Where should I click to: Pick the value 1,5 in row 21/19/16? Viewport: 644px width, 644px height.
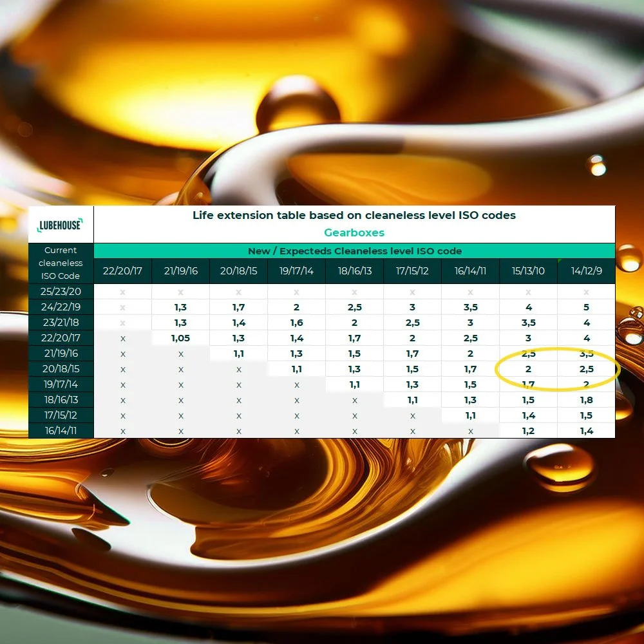pyautogui.click(x=354, y=354)
